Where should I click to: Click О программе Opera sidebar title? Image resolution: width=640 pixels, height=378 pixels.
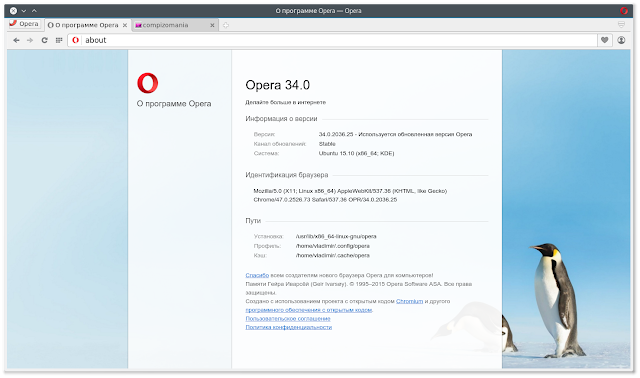174,104
